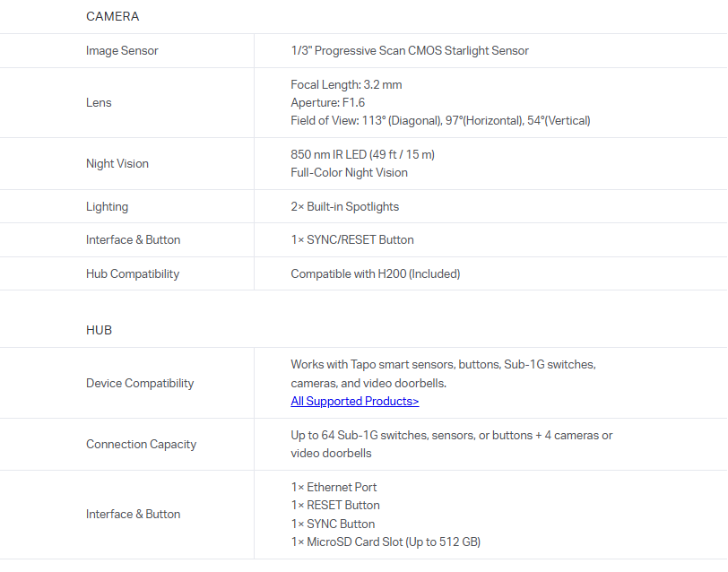Click the Field of View specification line
Viewport: 728px width, 572px height.
tap(440, 120)
